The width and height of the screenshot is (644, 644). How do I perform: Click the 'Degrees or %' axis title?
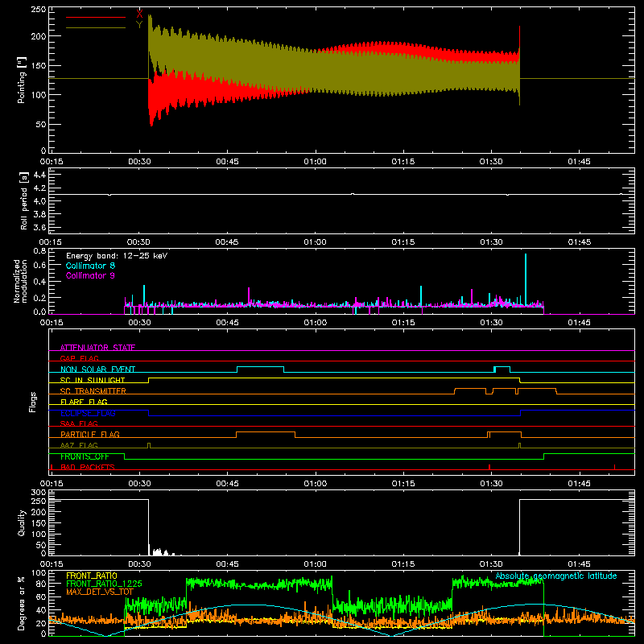[x=21, y=603]
